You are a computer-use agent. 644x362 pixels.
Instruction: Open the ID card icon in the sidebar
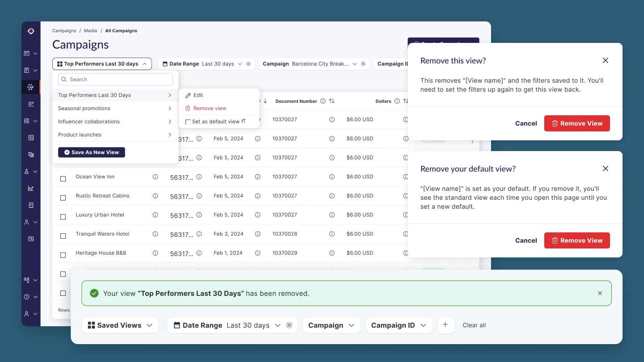point(31,239)
